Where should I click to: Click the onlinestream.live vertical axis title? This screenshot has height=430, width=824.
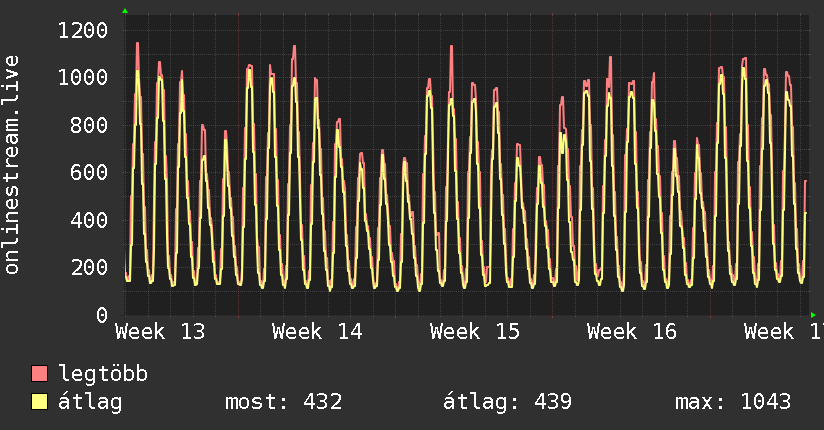click(x=11, y=165)
